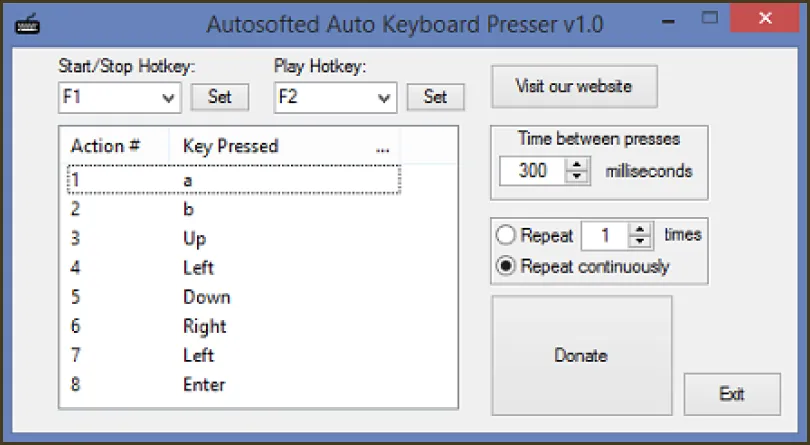Screen dimensions: 810x445
Task: Decrement the repeat times spinner
Action: coord(640,242)
